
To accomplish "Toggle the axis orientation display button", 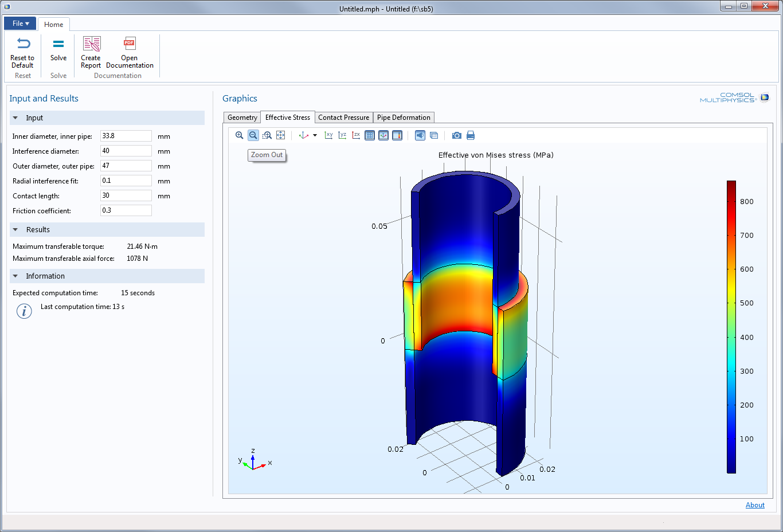I will pyautogui.click(x=383, y=135).
